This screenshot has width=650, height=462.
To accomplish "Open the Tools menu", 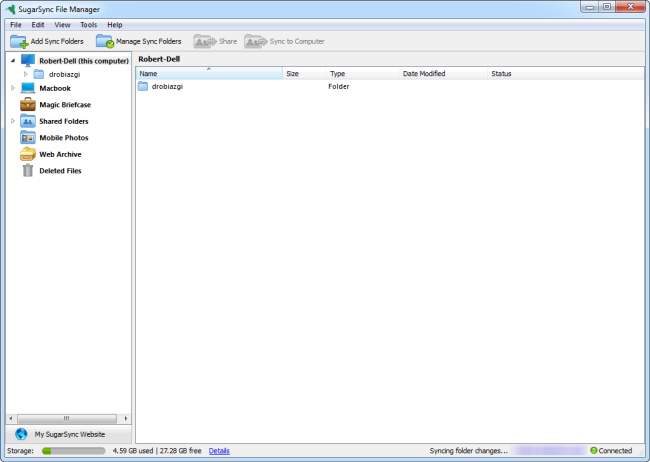I will pyautogui.click(x=88, y=25).
